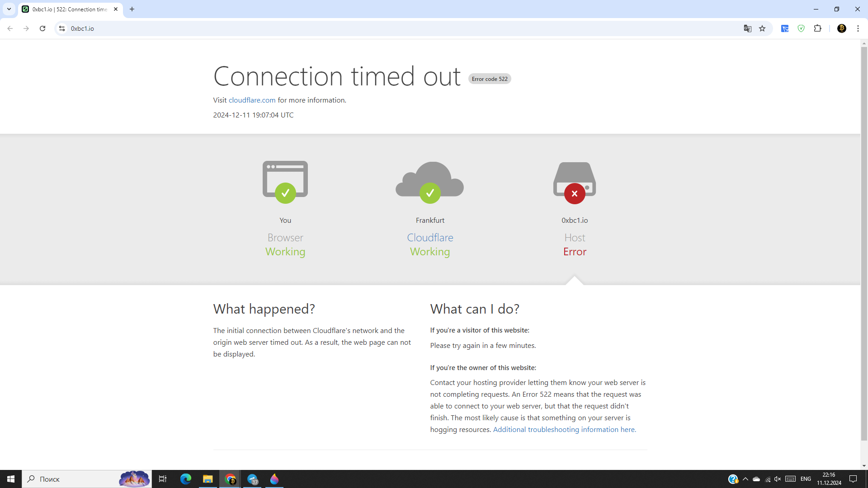Open the notification center icon
This screenshot has width=868, height=488.
coord(853,479)
